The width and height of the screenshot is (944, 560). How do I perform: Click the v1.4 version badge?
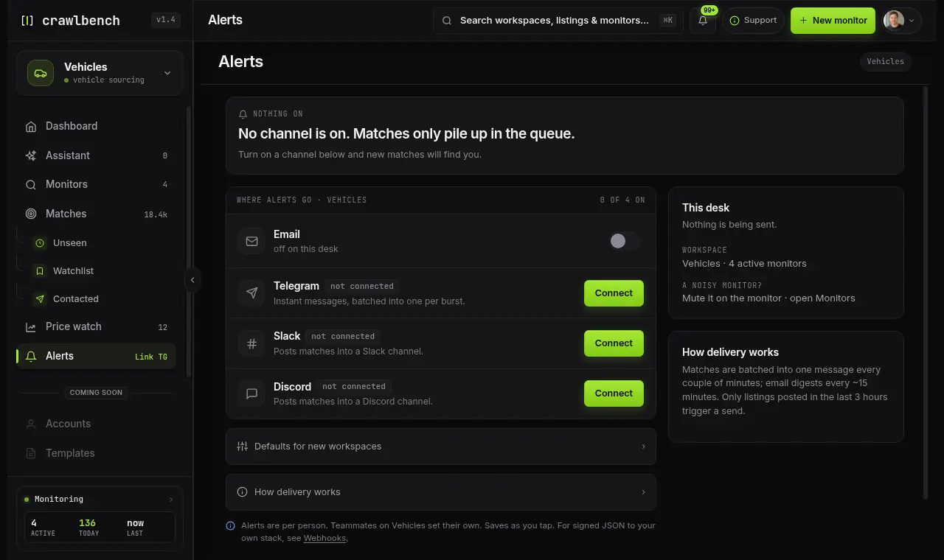(166, 21)
